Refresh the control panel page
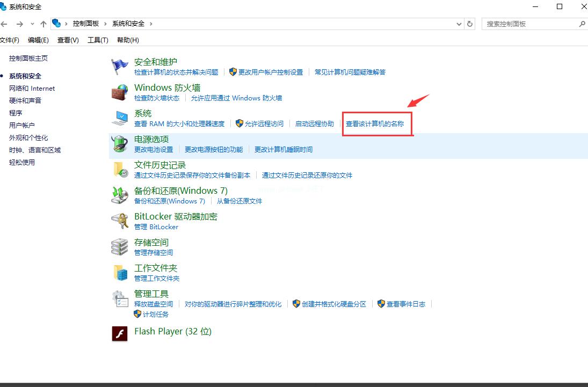The width and height of the screenshot is (588, 387). [469, 24]
